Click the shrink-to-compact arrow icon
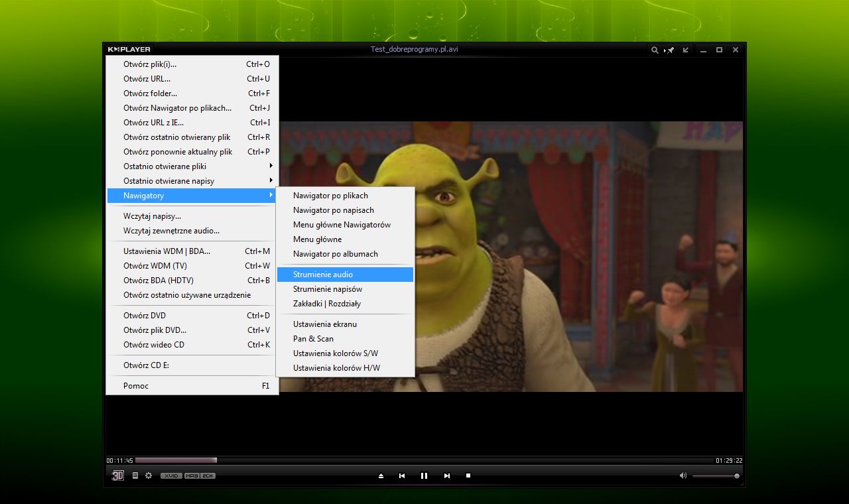849x504 pixels. 686,50
